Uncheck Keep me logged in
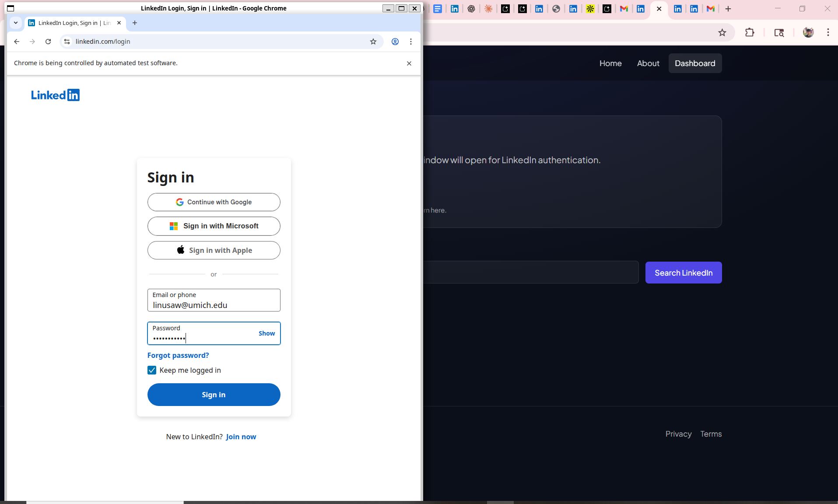Viewport: 838px width, 504px height. (152, 370)
